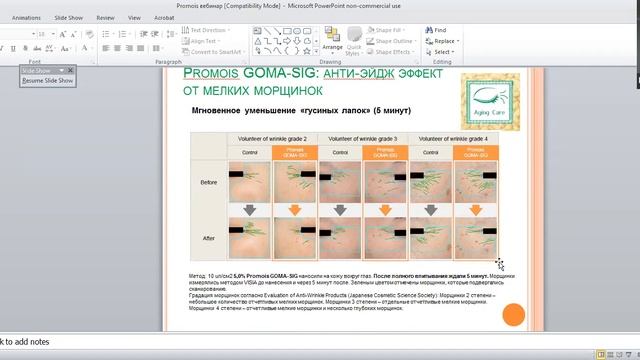Click the Decrease Font Size icon
The width and height of the screenshot is (640, 360).
73,34
